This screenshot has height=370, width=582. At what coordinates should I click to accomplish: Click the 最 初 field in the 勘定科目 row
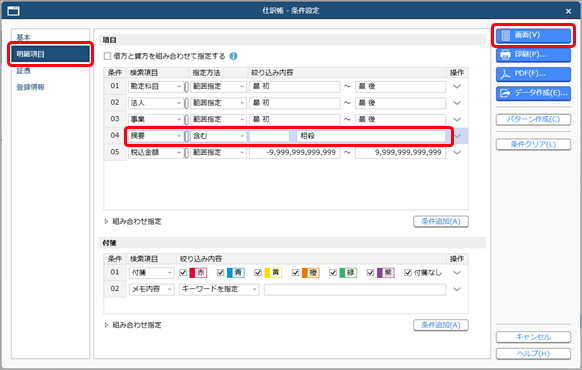295,86
